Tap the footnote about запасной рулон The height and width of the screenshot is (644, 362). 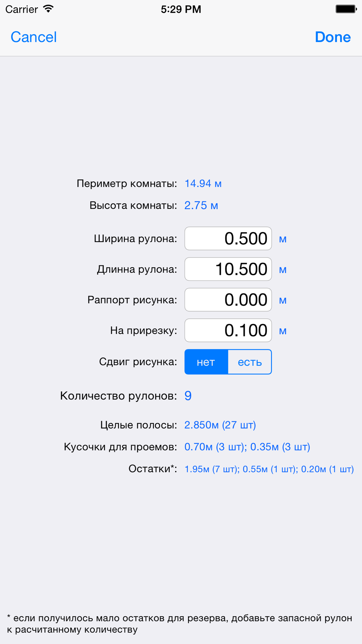tap(180, 624)
